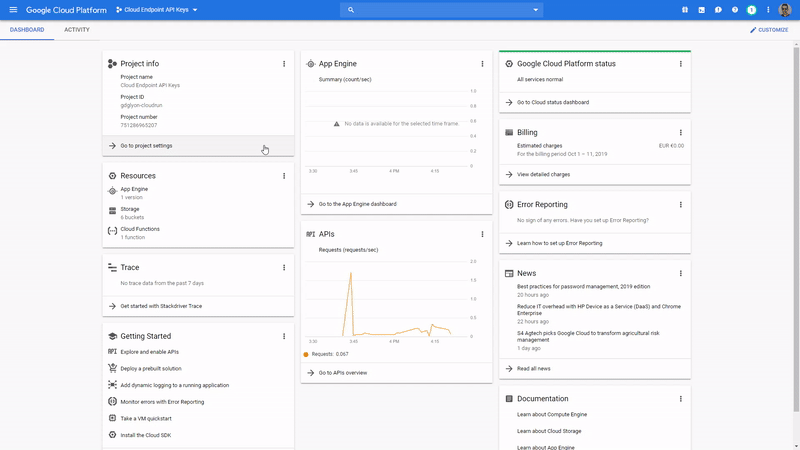Open the send feedback icon
The height and width of the screenshot is (450, 800).
point(718,10)
